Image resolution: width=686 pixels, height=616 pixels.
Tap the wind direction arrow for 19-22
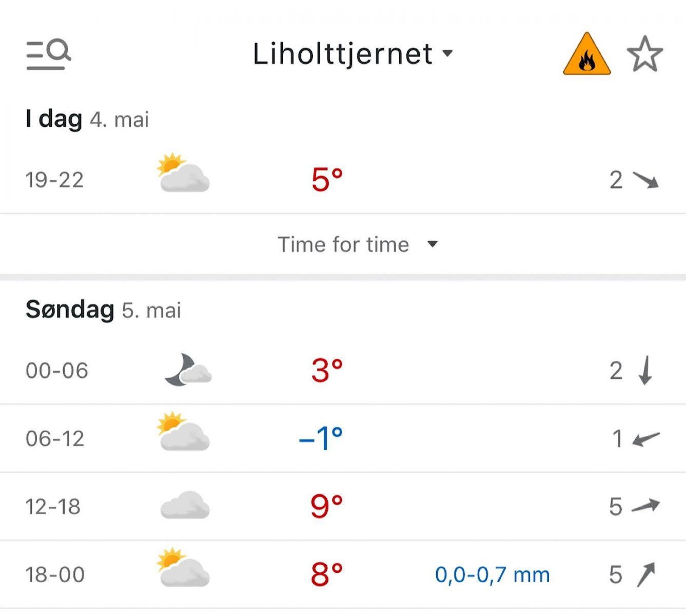[645, 180]
